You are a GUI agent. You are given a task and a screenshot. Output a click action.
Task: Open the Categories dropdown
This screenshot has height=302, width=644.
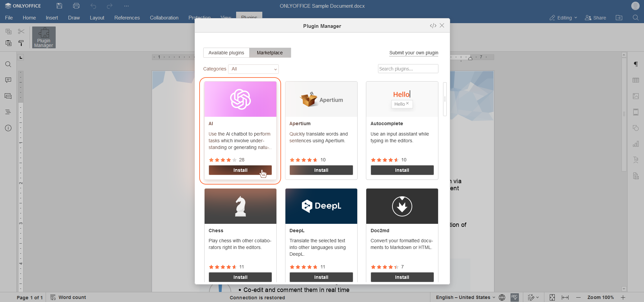253,69
